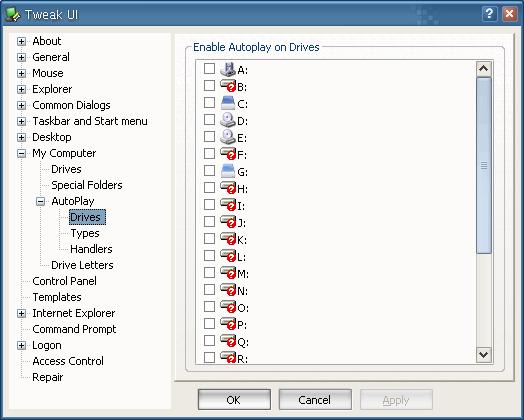This screenshot has height=420, width=524.
Task: Tick the checkbox for drive D:
Action: (209, 119)
